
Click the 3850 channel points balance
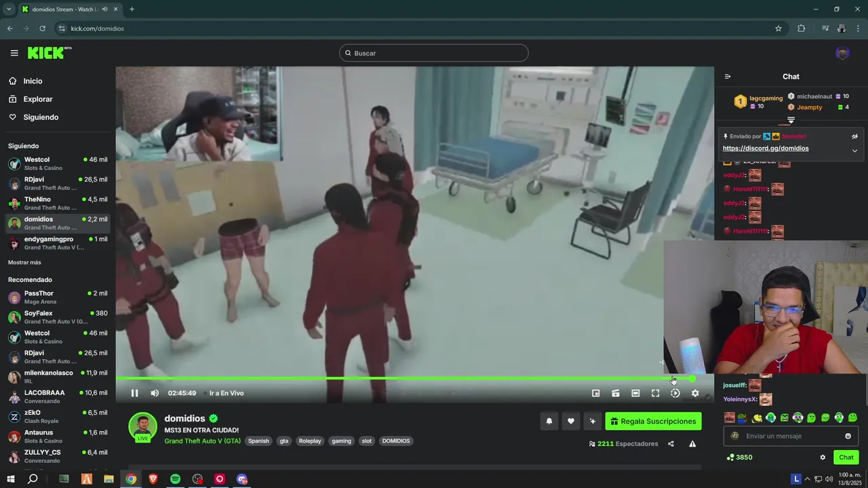pyautogui.click(x=738, y=457)
